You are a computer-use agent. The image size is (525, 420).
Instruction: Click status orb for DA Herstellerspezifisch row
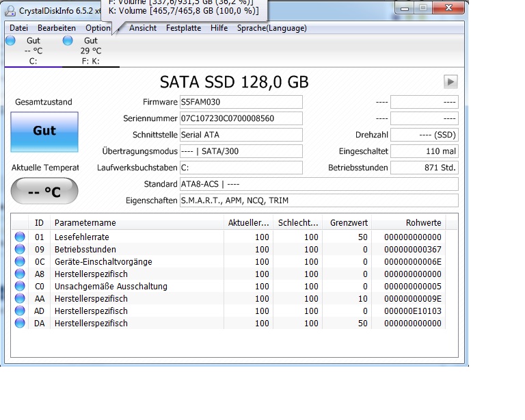tap(20, 323)
